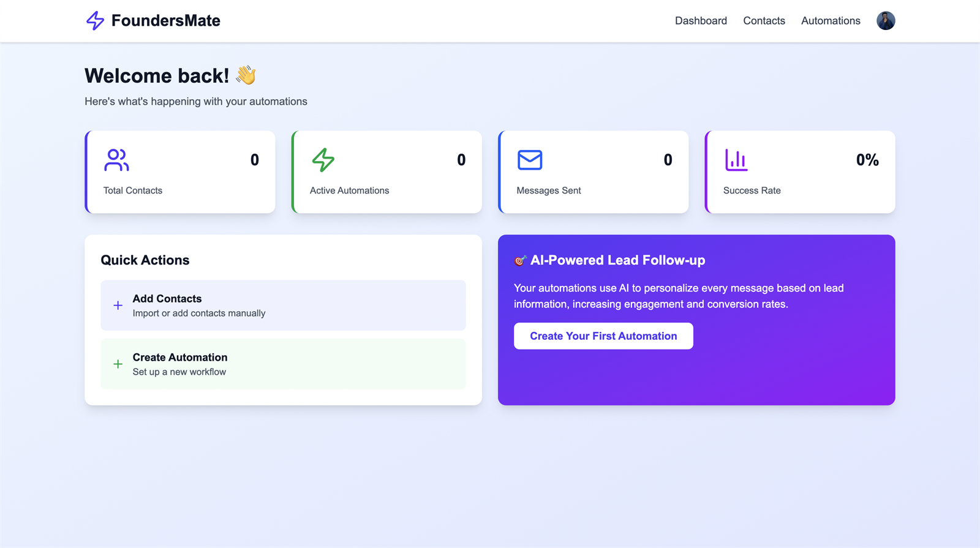Open the Contacts nav item
This screenshot has height=548, width=980.
coord(764,21)
